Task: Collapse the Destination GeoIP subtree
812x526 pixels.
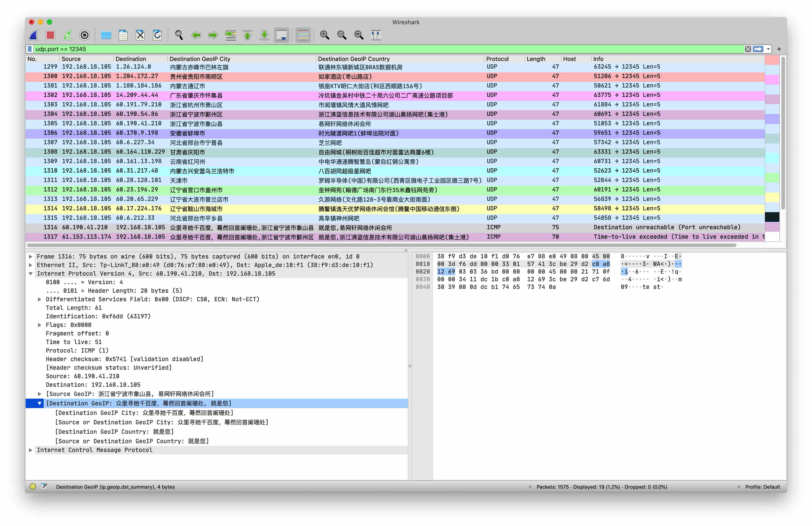Action: [40, 403]
